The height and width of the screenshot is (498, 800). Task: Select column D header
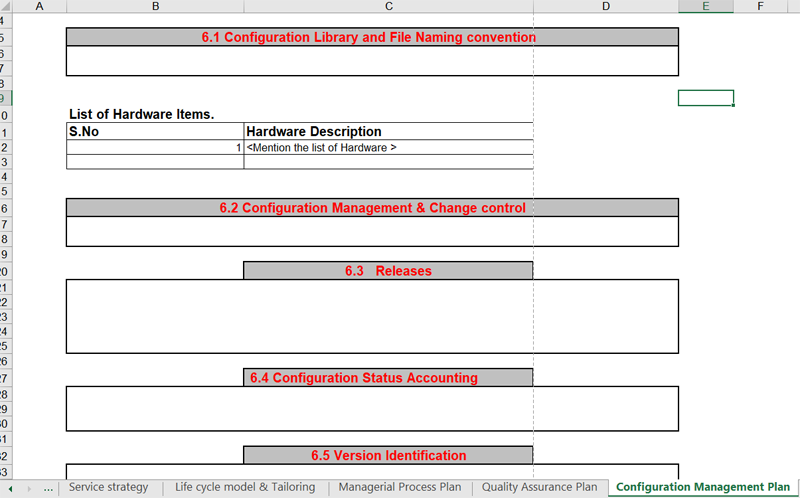click(606, 6)
